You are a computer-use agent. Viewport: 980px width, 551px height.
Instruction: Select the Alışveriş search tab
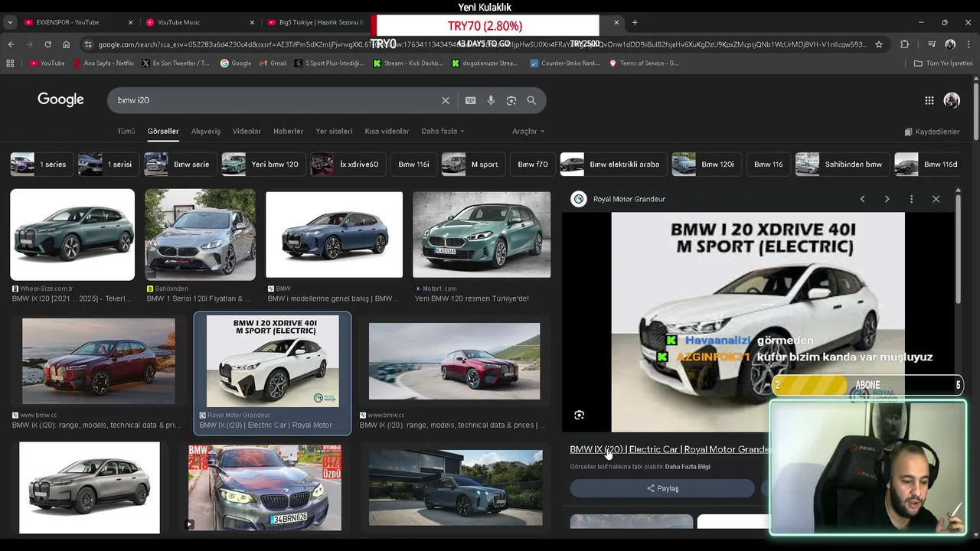[x=205, y=132]
